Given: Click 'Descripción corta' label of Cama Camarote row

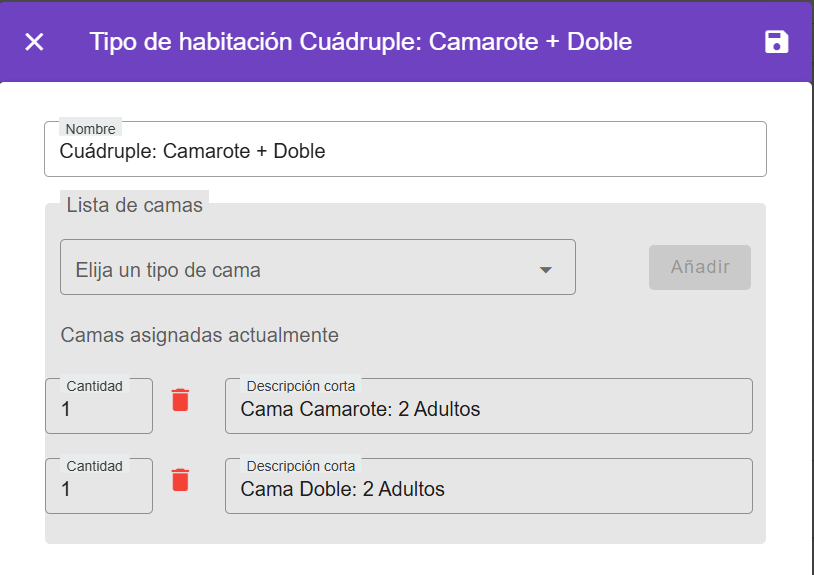Looking at the screenshot, I should click(300, 386).
